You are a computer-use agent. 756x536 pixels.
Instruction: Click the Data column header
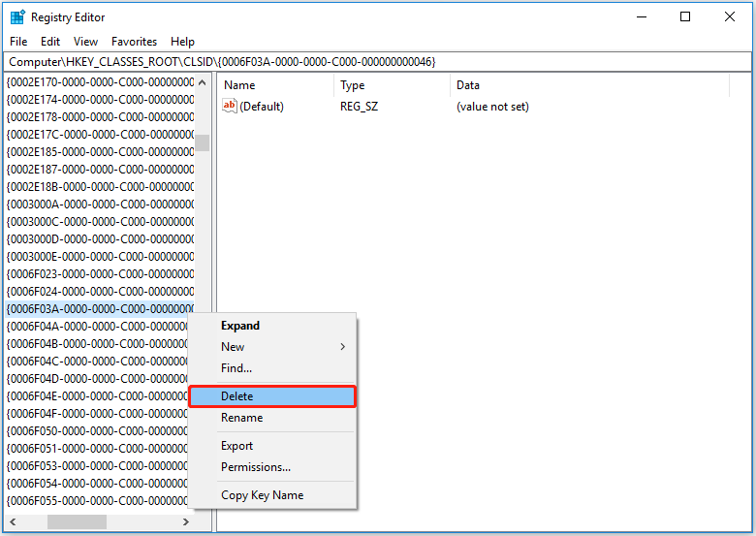[x=589, y=85]
